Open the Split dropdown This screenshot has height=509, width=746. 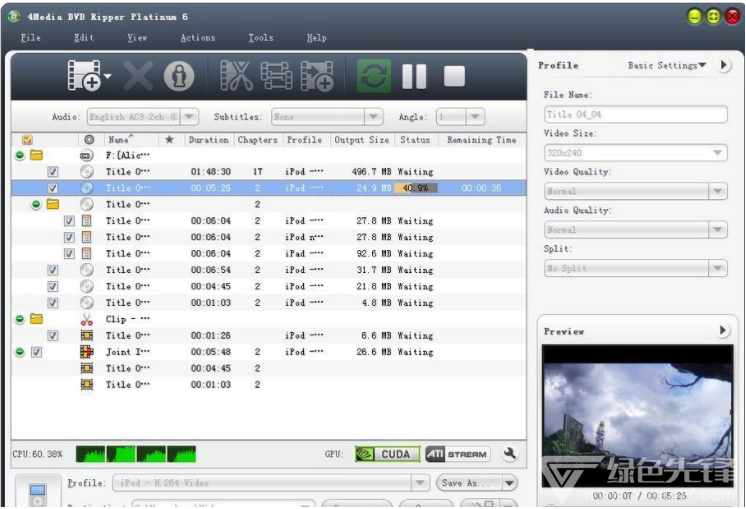636,268
